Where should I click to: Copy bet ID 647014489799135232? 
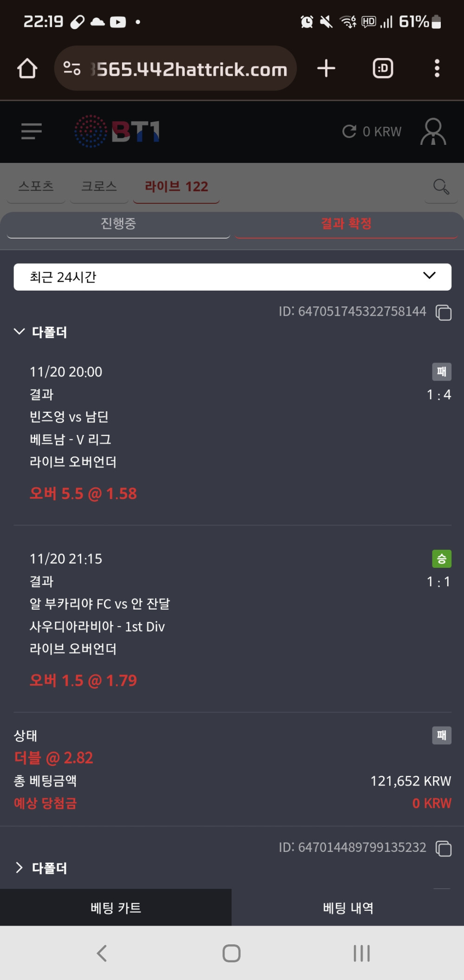pyautogui.click(x=444, y=849)
